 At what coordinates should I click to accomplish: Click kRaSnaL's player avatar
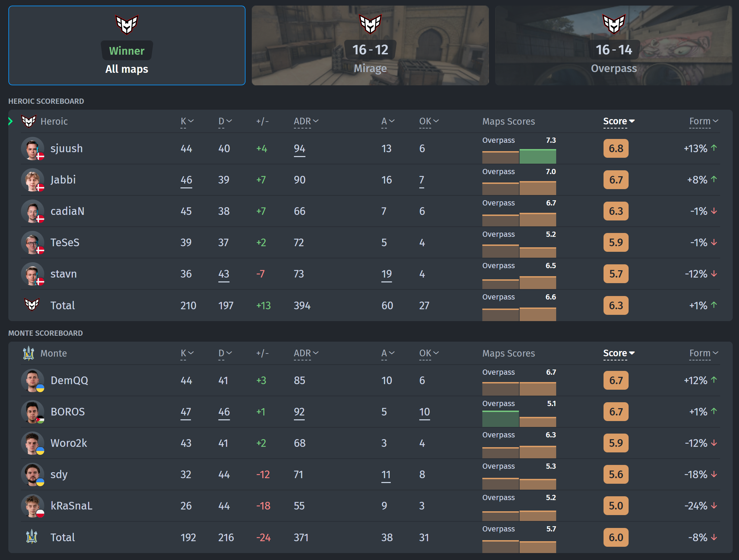coord(32,506)
